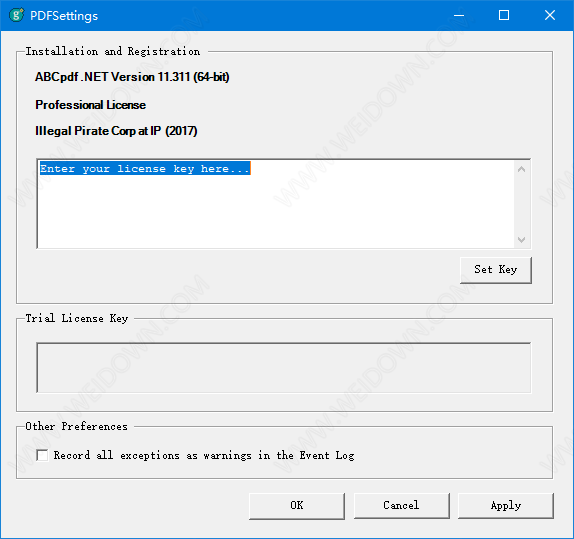Screen dimensions: 574x539
Task: Click inside the license key text box
Action: (276, 204)
